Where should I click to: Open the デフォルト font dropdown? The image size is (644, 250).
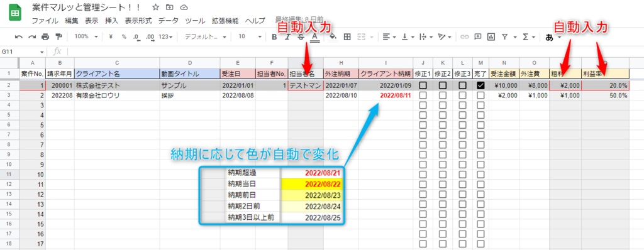pos(206,36)
